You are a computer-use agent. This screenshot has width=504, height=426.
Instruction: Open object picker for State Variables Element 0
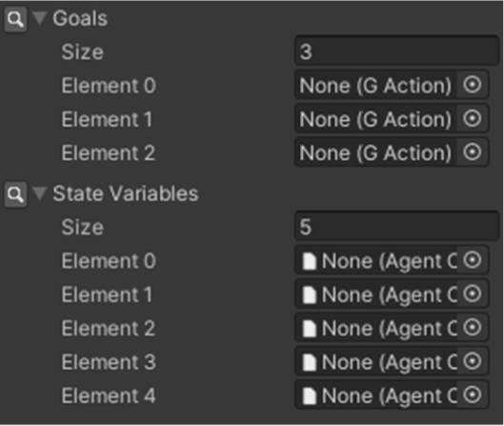(473, 260)
